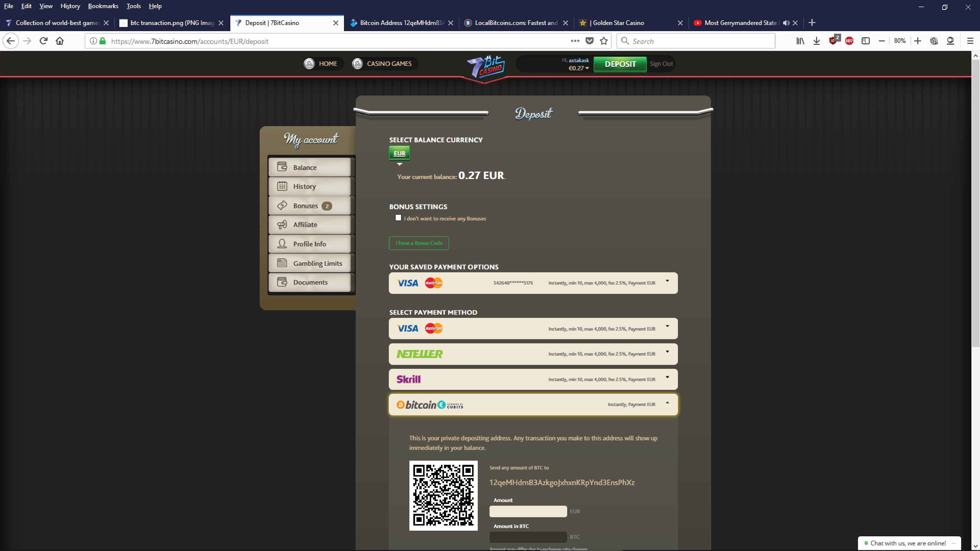The height and width of the screenshot is (551, 980).
Task: Reload the page with the refresh icon
Action: [x=43, y=41]
